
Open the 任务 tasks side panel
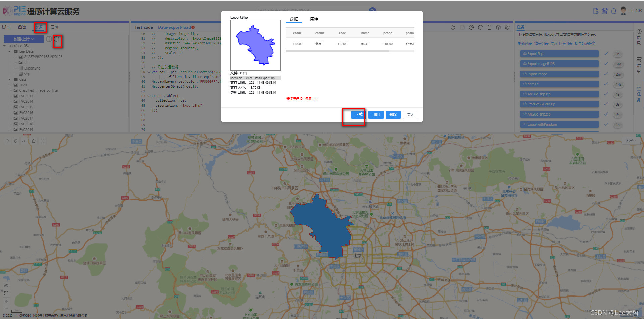[639, 94]
